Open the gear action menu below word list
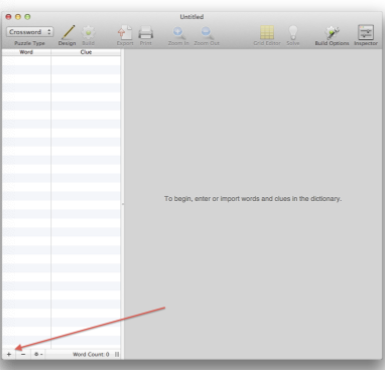Image resolution: width=385 pixels, height=370 pixels. click(x=38, y=354)
